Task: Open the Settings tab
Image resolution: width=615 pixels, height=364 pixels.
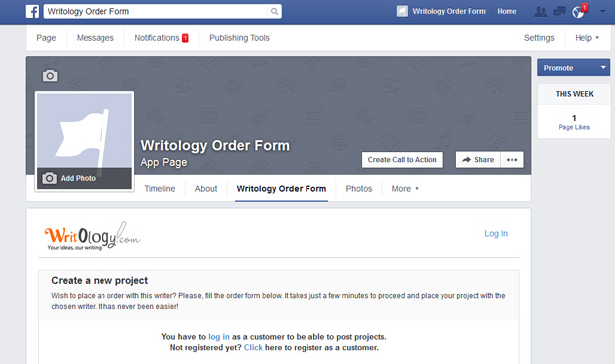Action: tap(539, 38)
